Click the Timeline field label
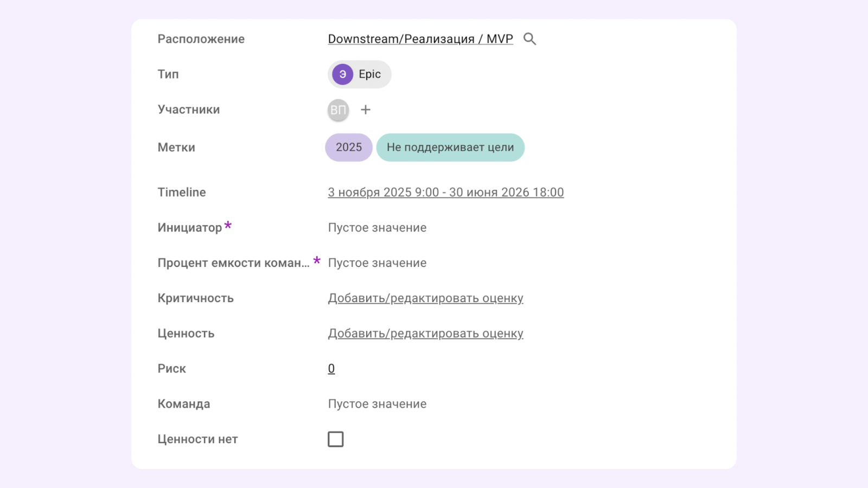868x488 pixels. (x=181, y=192)
